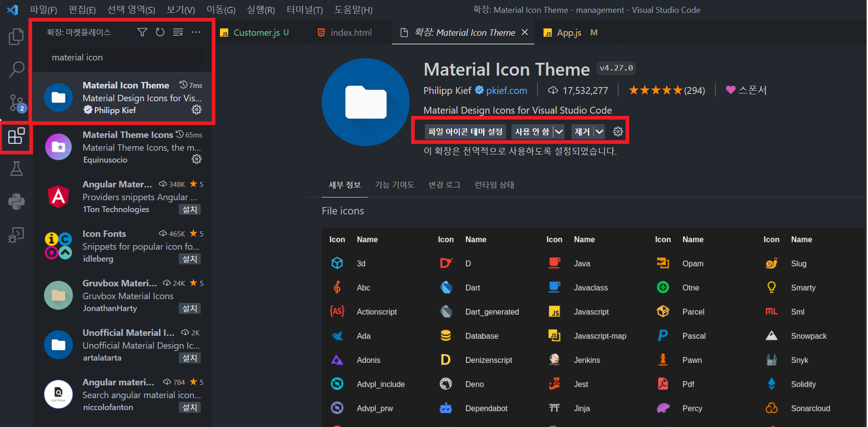Install the Icon Fonts extension
Viewport: 868px width, 427px height.
tap(190, 259)
